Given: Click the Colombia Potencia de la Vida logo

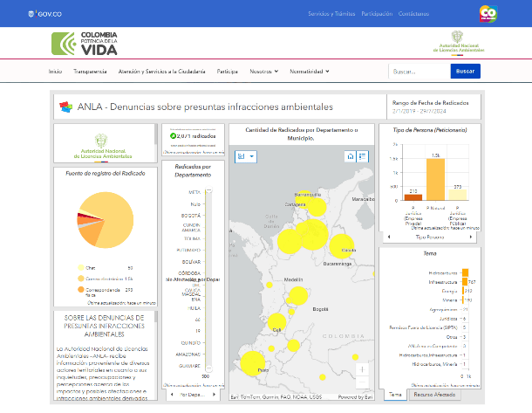Looking at the screenshot, I should pyautogui.click(x=85, y=44).
